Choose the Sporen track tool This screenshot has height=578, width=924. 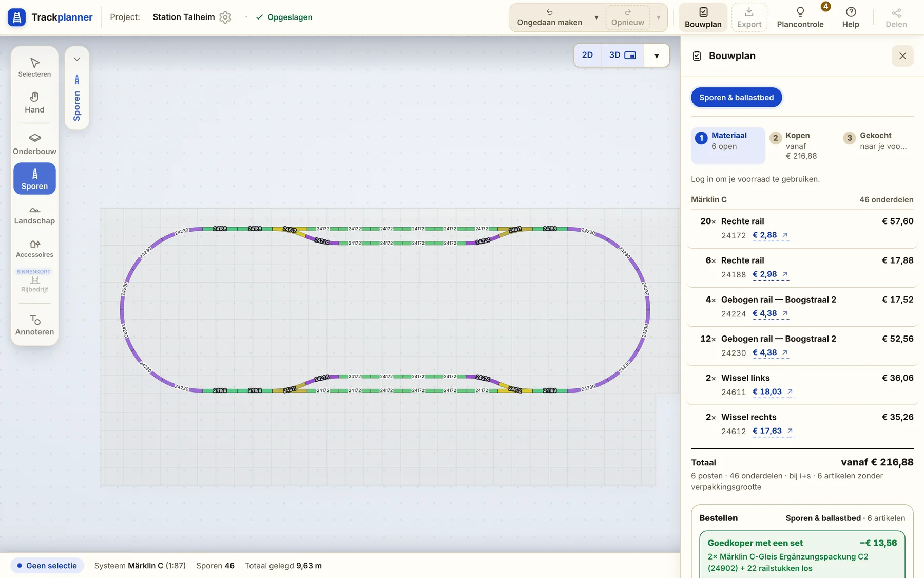34,178
